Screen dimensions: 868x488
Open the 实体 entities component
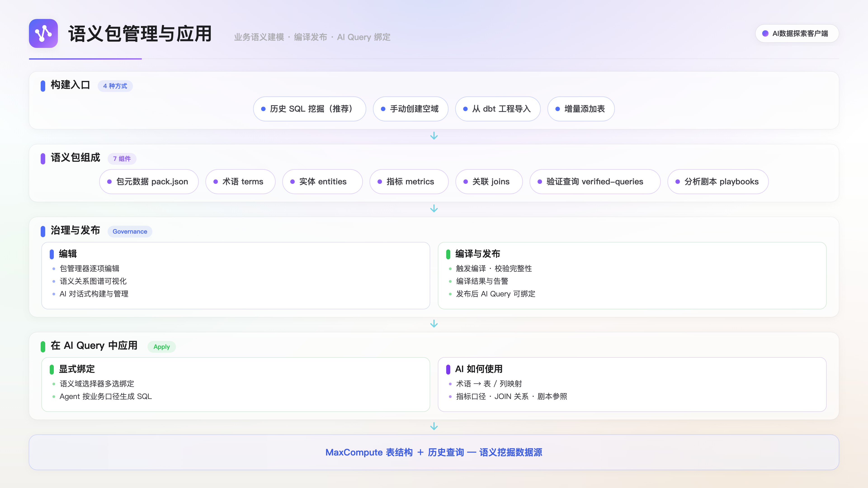323,181
